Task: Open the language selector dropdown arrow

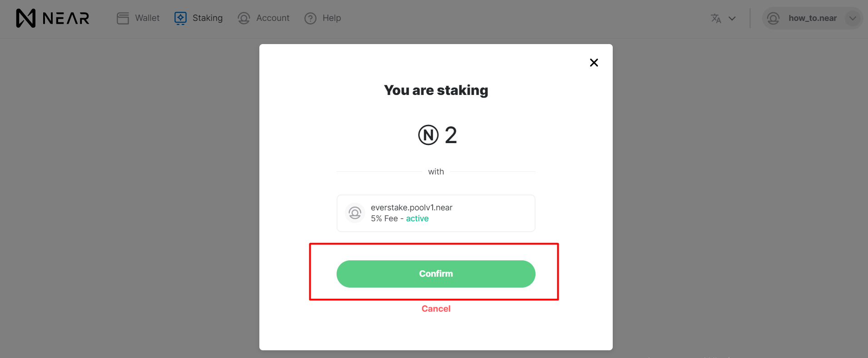Action: pos(732,19)
